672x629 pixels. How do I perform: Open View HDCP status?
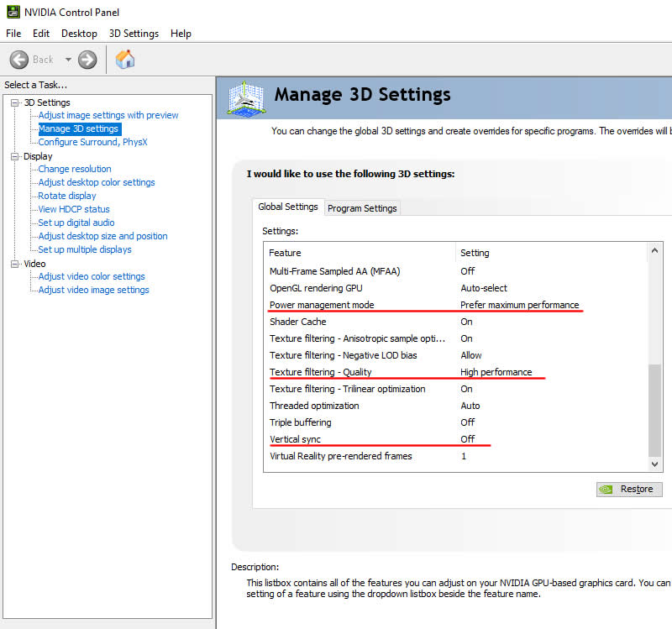click(x=74, y=209)
